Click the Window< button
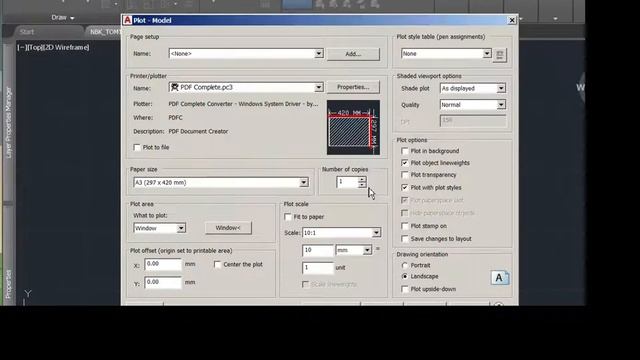 [x=228, y=228]
